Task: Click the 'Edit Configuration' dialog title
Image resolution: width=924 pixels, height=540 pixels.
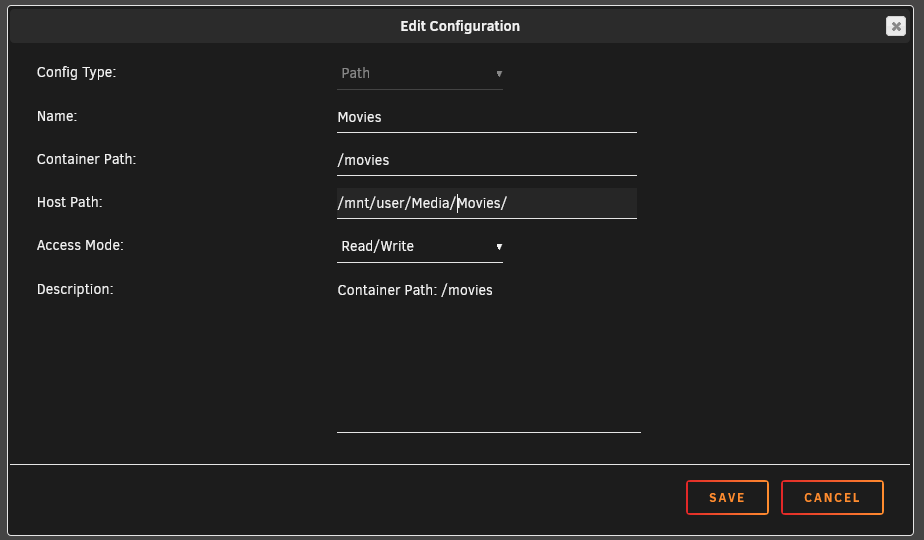Action: [460, 26]
